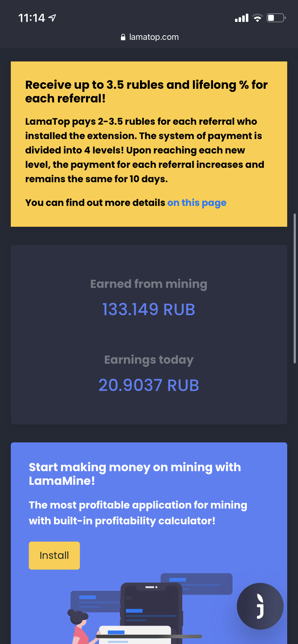Click the Install button

pos(54,555)
